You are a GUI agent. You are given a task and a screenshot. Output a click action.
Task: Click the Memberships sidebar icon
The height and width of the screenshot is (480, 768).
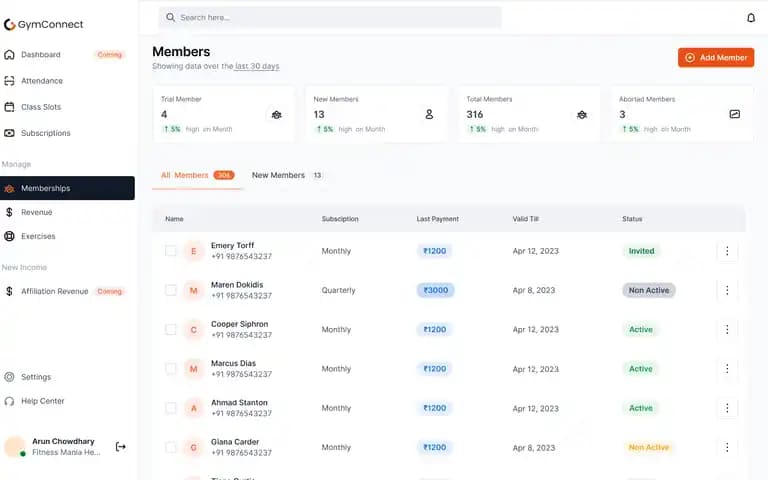9,189
